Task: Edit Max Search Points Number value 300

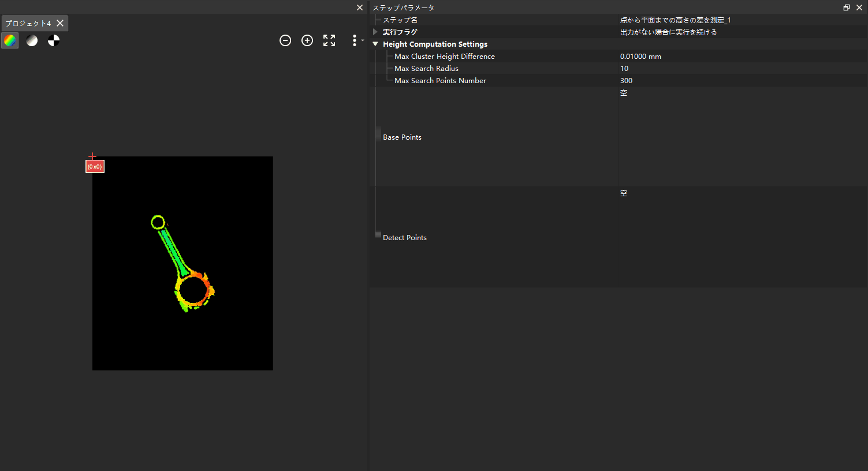Action: click(x=742, y=81)
